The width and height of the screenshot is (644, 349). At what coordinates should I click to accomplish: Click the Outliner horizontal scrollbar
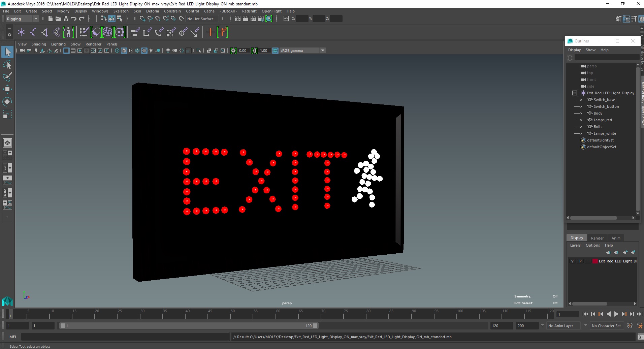point(593,218)
